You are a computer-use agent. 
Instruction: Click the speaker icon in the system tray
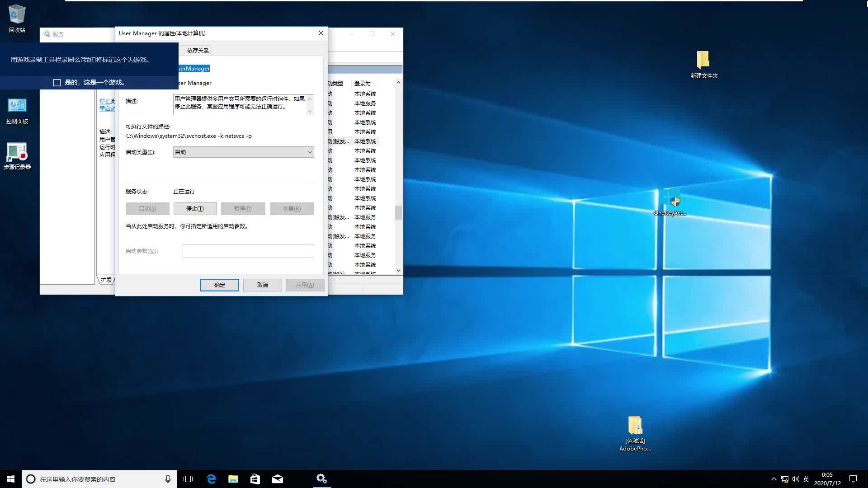click(x=796, y=479)
